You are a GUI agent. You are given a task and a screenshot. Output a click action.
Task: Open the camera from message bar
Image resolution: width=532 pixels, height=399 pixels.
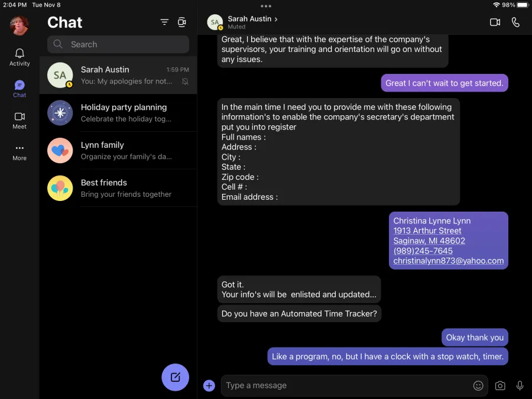pyautogui.click(x=499, y=386)
